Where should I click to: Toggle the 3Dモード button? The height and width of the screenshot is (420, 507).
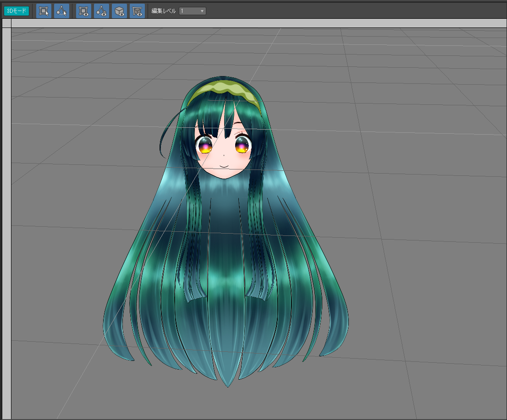tap(17, 11)
